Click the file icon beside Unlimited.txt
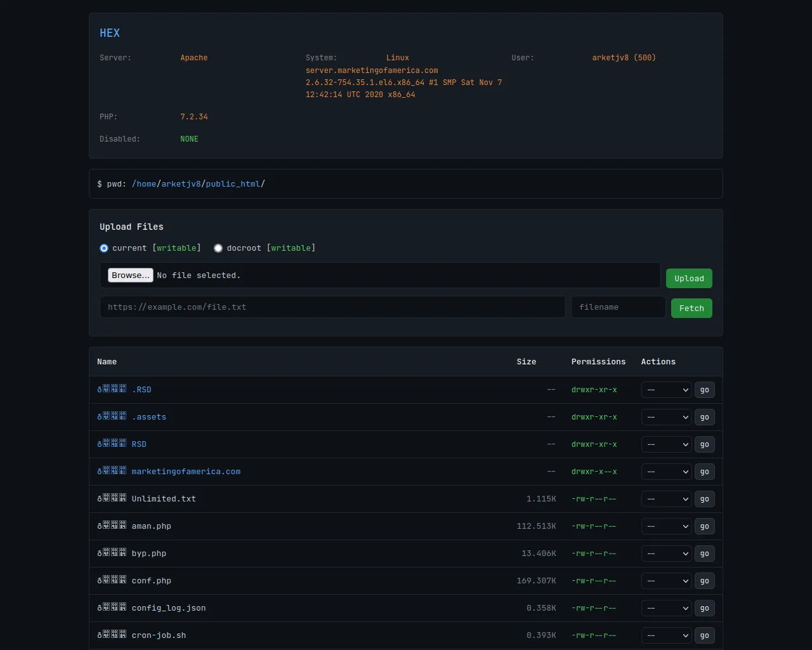The image size is (812, 650). click(112, 499)
